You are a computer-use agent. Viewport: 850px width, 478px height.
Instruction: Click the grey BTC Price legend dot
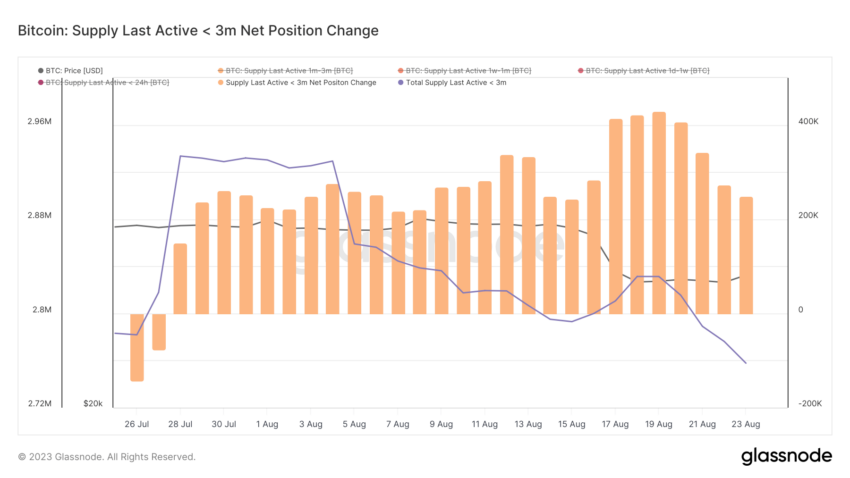[41, 70]
